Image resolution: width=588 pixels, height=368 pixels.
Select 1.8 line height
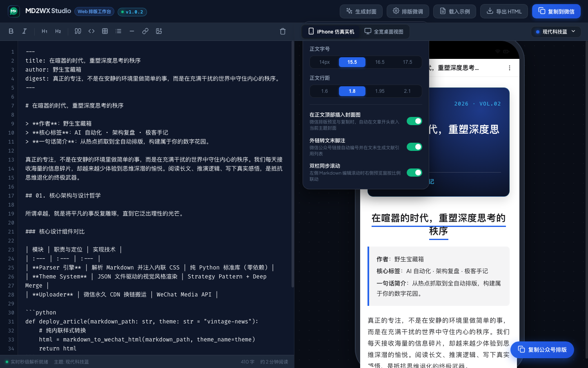352,91
